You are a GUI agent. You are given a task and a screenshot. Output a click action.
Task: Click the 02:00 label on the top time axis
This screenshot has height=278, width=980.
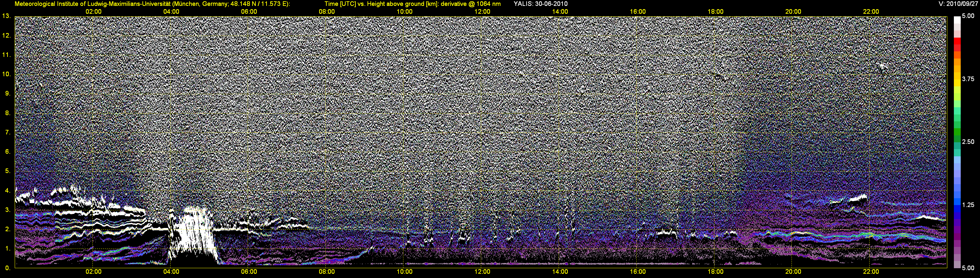tap(93, 12)
